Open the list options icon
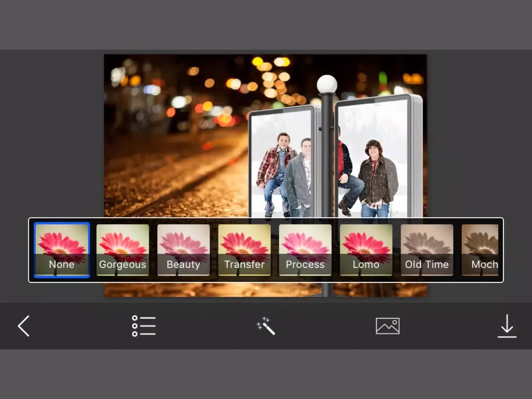Viewport: 532px width, 399px height. [x=143, y=326]
